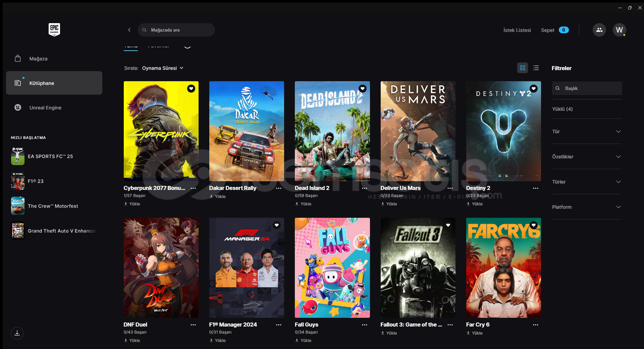
Task: Open more options for Fall Guys
Action: tap(365, 325)
